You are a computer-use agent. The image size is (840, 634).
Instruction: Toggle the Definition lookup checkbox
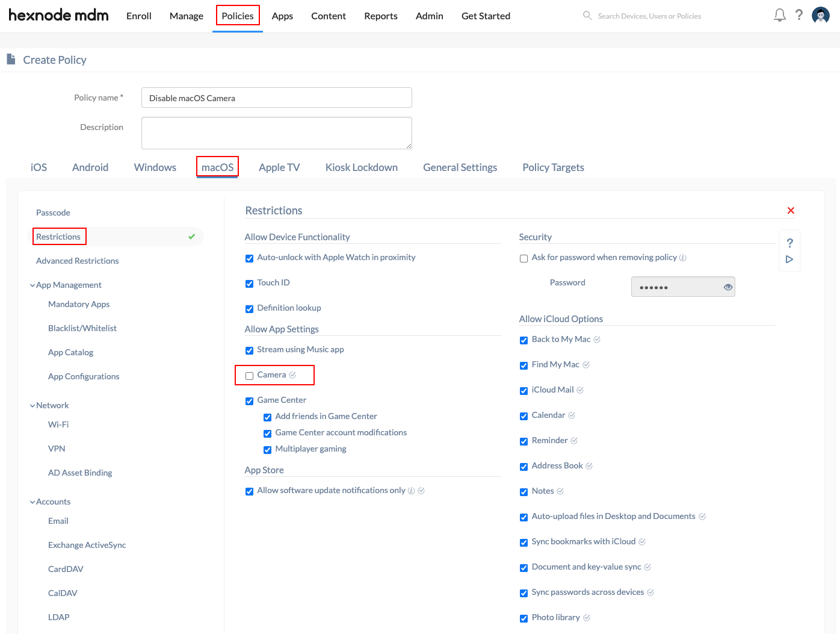click(249, 309)
